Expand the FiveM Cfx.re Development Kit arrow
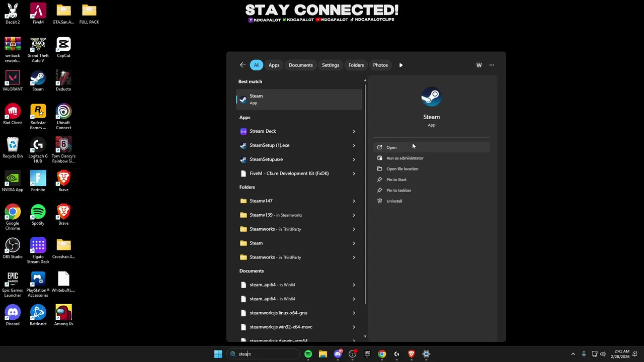644x362 pixels. point(354,173)
